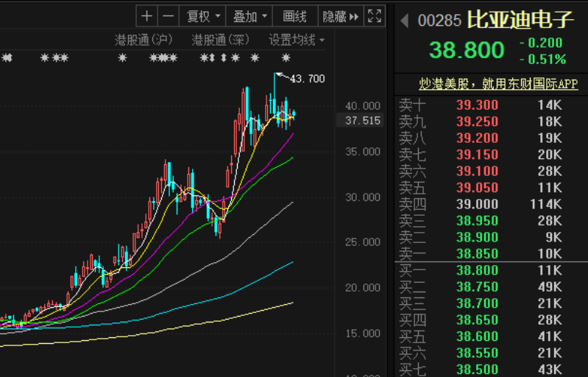Viewport: 588px width, 377px height.
Task: Click 25.000 price axis label
Action: [363, 242]
